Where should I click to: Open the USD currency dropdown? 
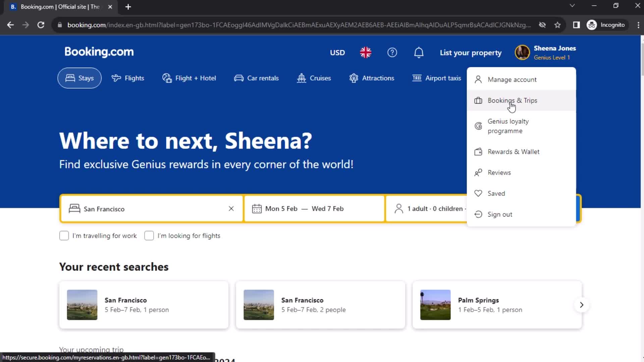pyautogui.click(x=337, y=52)
